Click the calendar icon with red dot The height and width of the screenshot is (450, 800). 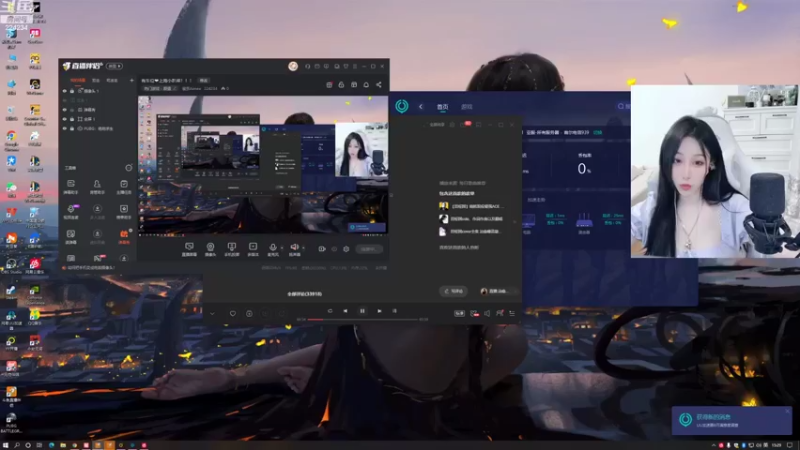(329, 85)
